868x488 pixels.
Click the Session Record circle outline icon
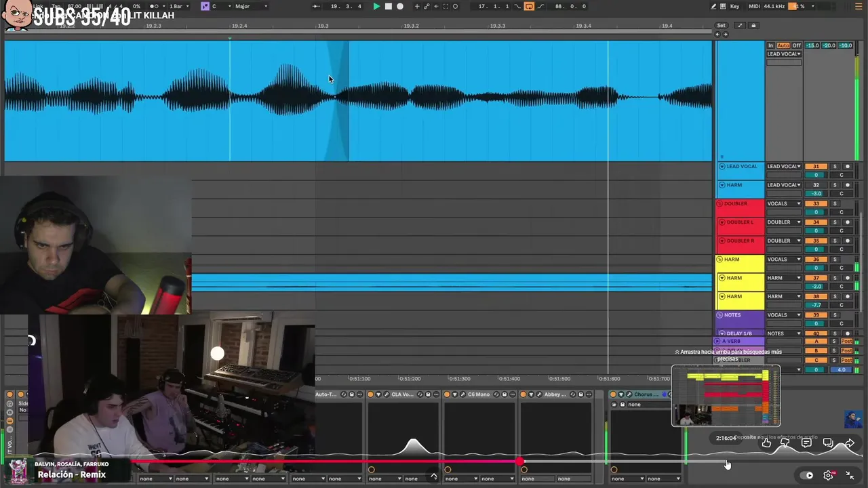click(x=455, y=6)
